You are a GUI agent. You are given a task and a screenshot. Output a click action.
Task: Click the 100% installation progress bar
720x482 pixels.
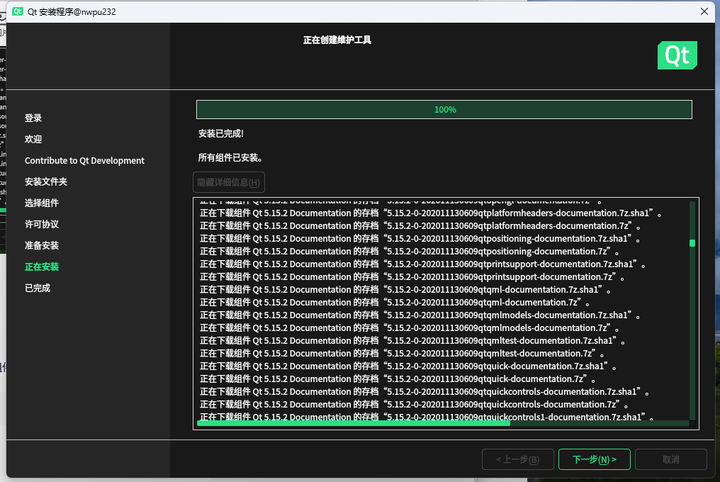click(445, 109)
